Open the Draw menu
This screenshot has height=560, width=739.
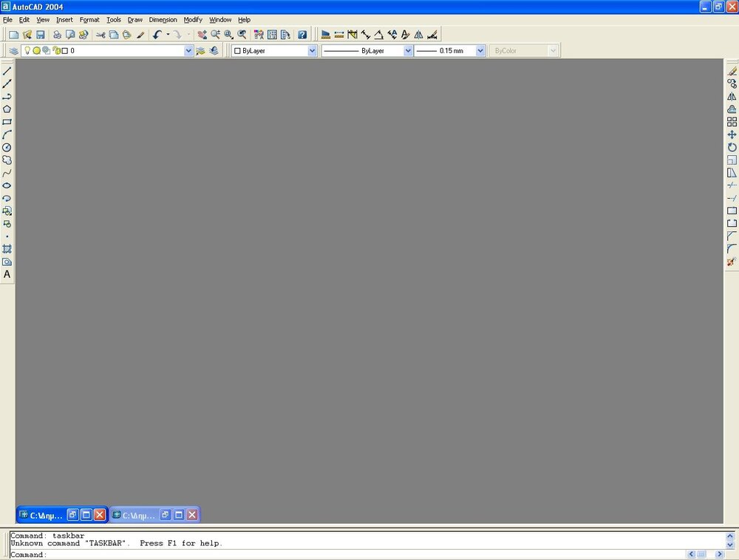click(x=134, y=20)
